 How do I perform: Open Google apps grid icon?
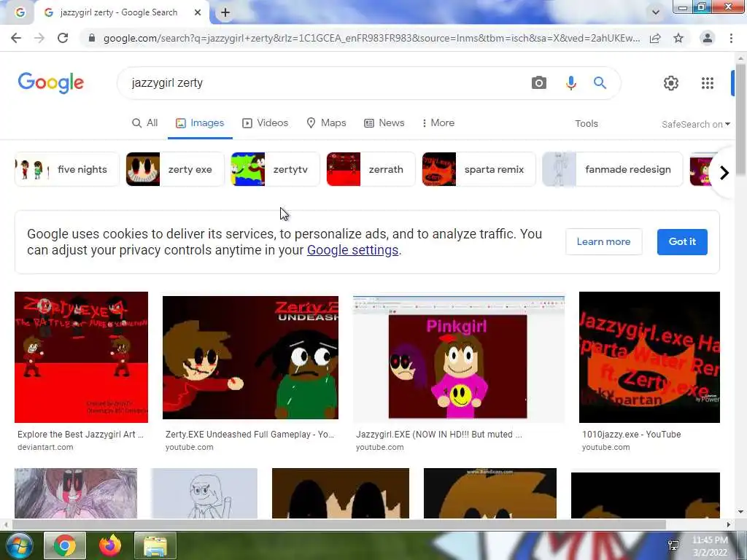[708, 83]
